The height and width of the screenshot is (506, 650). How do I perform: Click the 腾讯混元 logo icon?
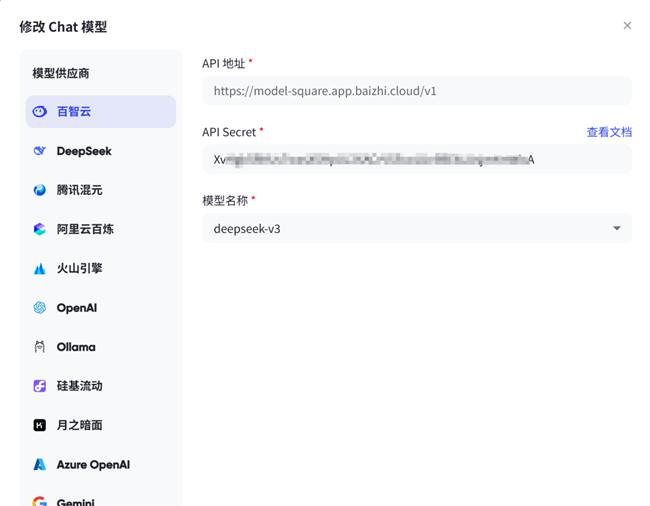pos(39,190)
